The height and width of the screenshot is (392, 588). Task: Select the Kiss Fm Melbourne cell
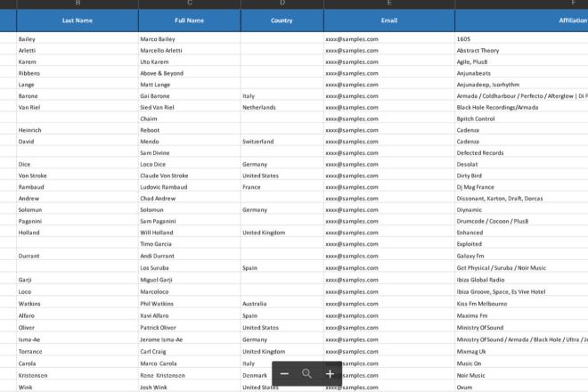click(521, 304)
